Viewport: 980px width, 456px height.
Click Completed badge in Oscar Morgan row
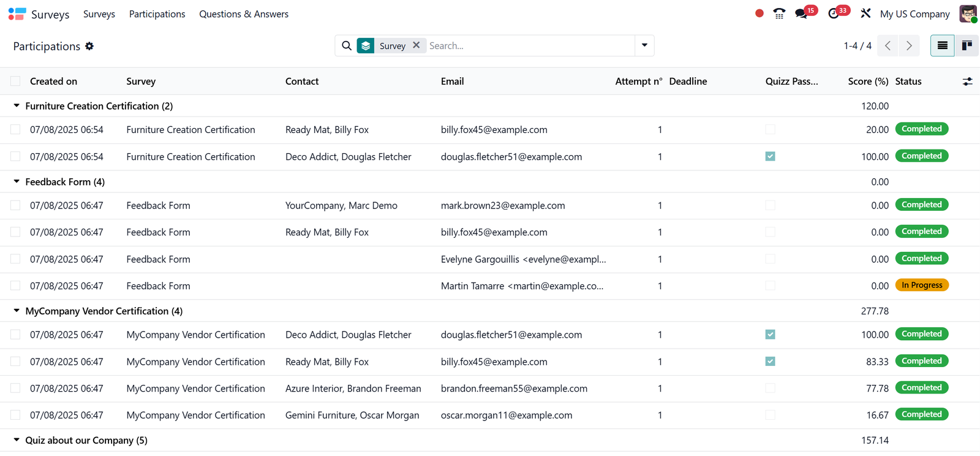922,414
